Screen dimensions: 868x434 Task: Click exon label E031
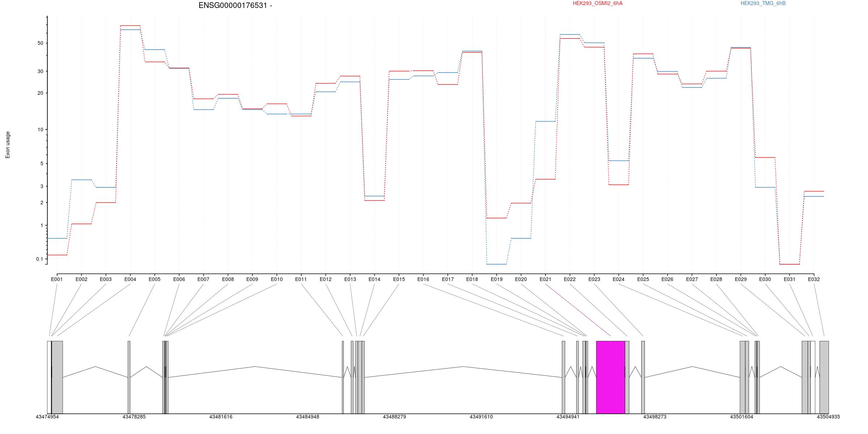pyautogui.click(x=790, y=279)
